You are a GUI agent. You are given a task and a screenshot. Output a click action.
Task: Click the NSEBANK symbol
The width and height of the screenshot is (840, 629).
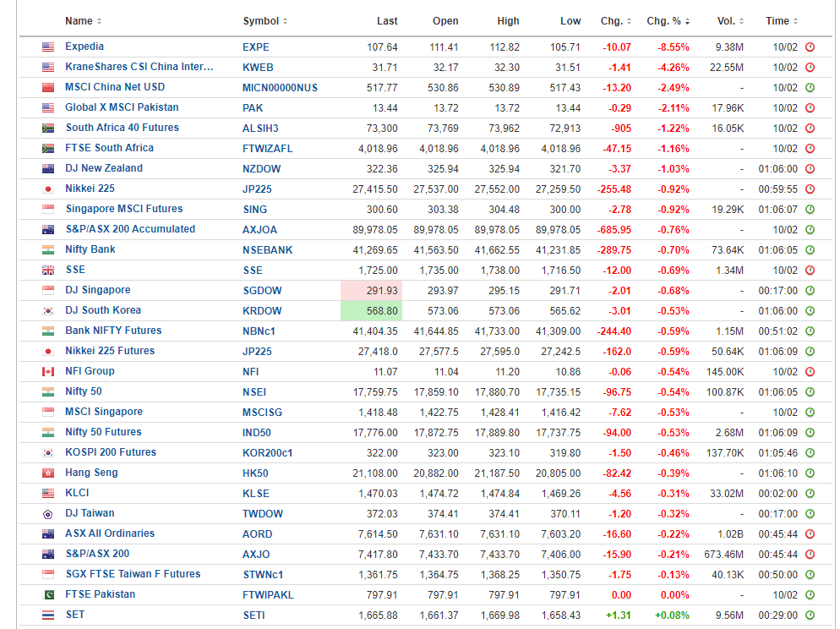pyautogui.click(x=267, y=250)
